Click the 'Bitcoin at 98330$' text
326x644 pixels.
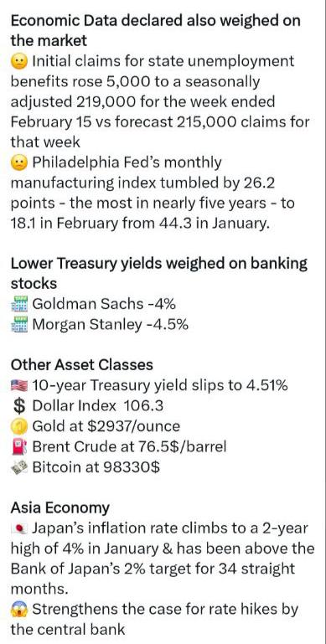[x=96, y=467]
